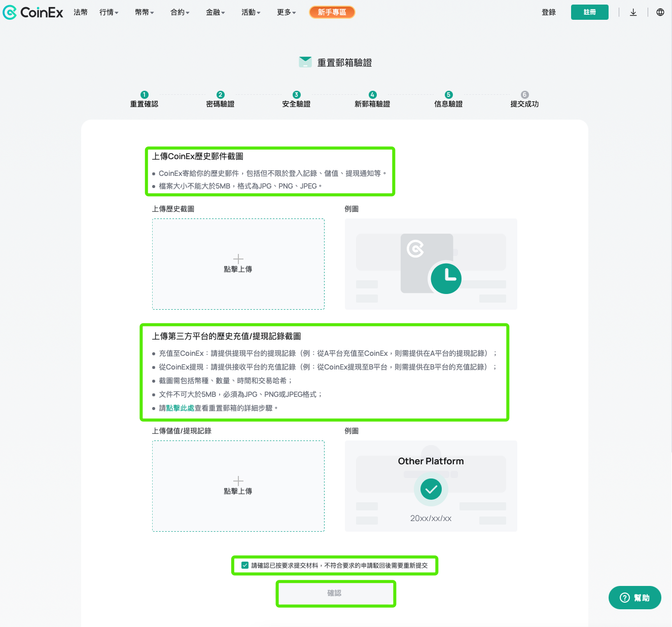Click the 從CoinEx提現 instruction line

point(328,367)
